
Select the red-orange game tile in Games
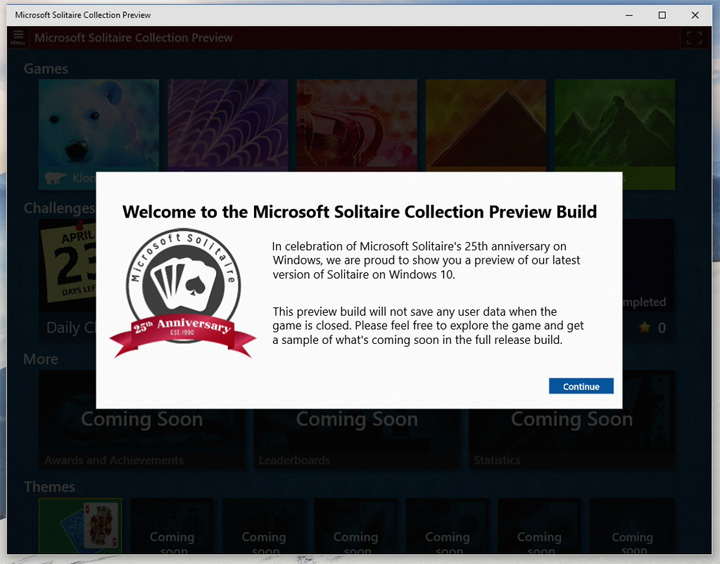(x=357, y=125)
